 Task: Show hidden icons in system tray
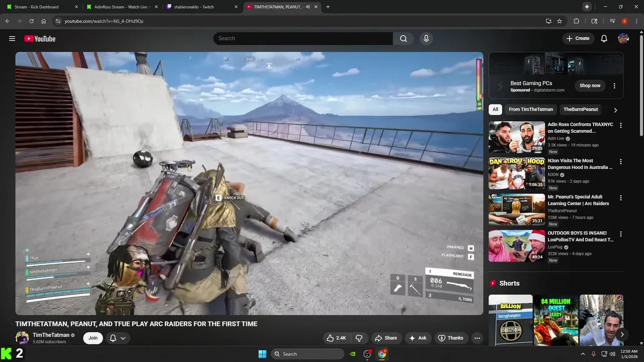583,354
